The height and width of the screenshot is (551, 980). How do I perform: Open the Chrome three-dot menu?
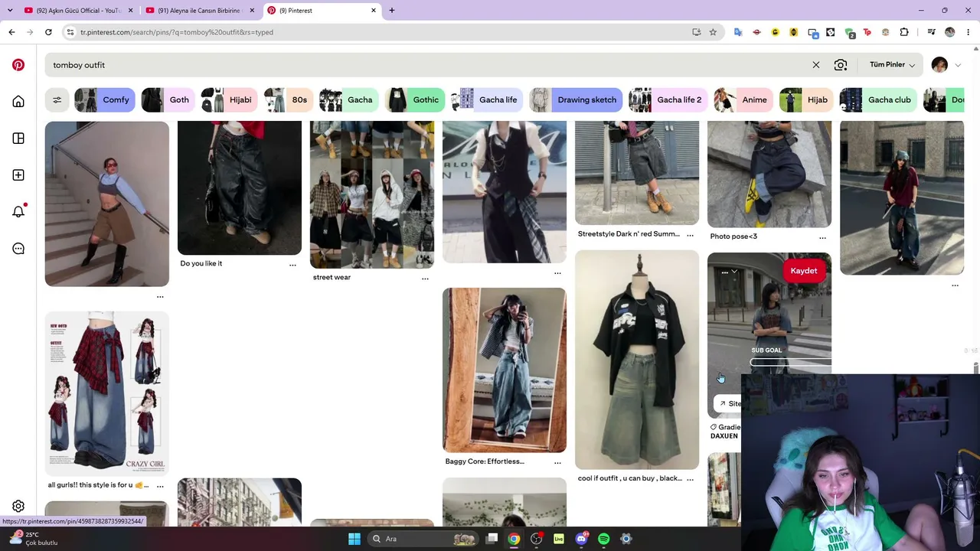[969, 32]
